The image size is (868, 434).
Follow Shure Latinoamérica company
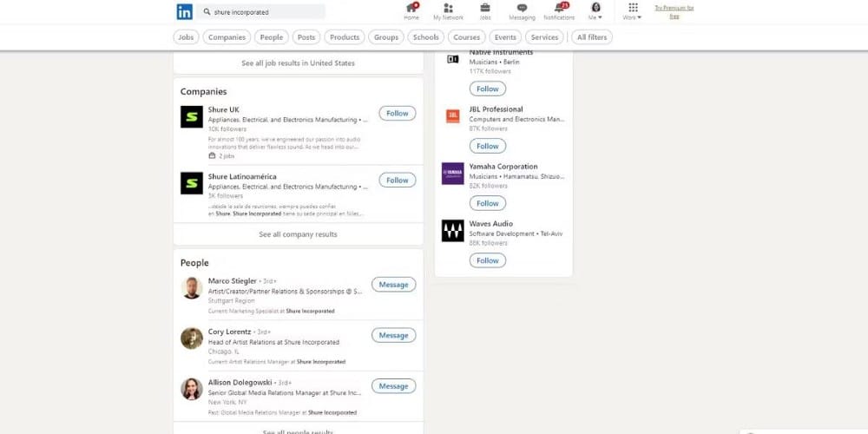(x=397, y=181)
